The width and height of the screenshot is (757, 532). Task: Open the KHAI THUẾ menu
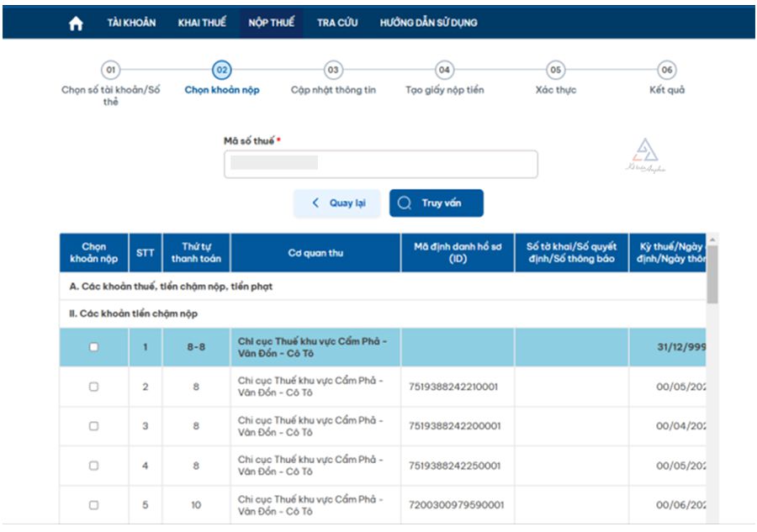[x=202, y=23]
